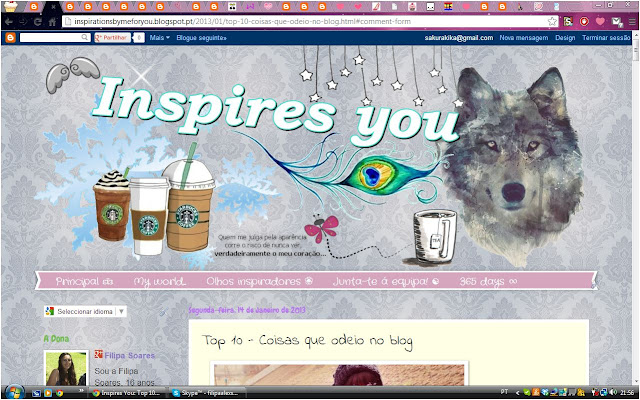Expand the Seleccionar idioma language dropdown
Image resolution: width=640 pixels, height=400 pixels.
[85, 311]
